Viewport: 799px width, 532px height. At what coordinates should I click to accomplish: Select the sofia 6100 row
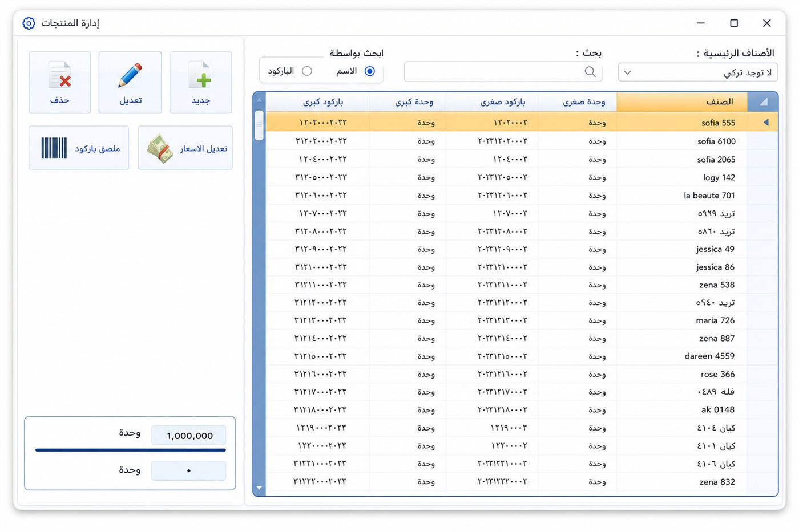(522, 141)
